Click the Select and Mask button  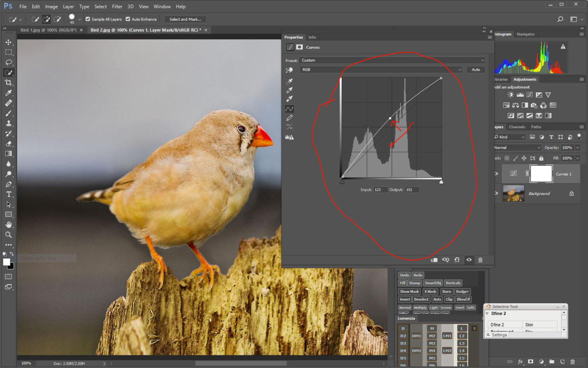[185, 20]
